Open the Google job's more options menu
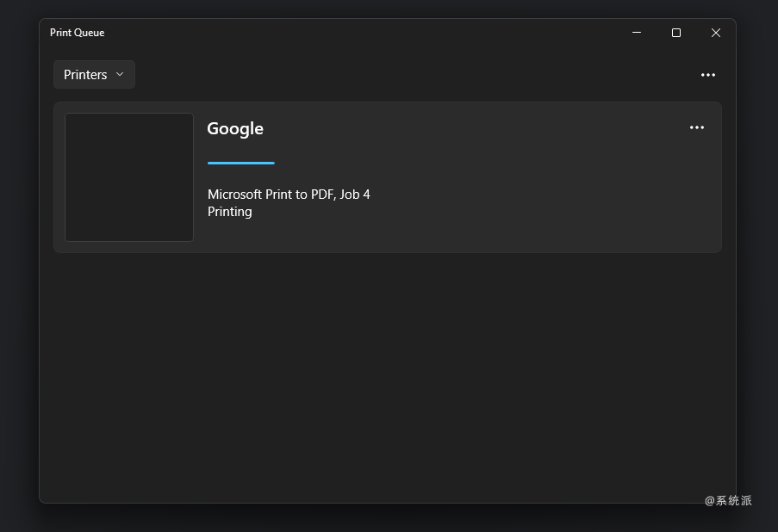Screen dimensions: 778x532 click(x=697, y=127)
